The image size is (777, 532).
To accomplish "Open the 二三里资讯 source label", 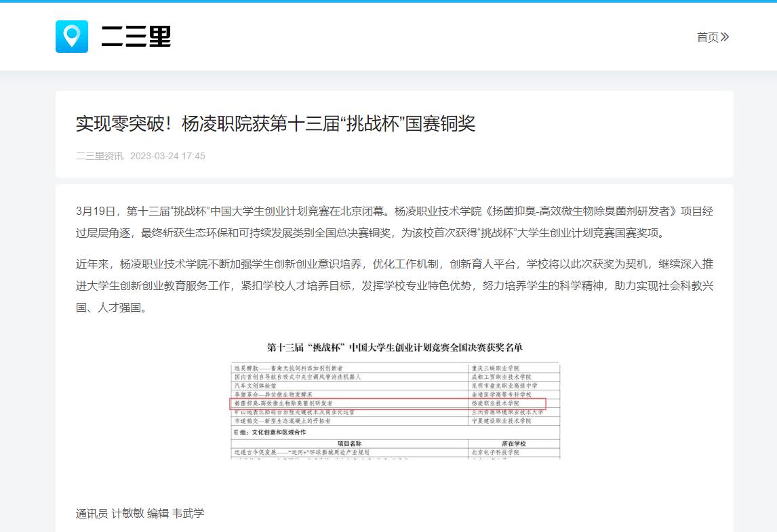I will pyautogui.click(x=100, y=156).
